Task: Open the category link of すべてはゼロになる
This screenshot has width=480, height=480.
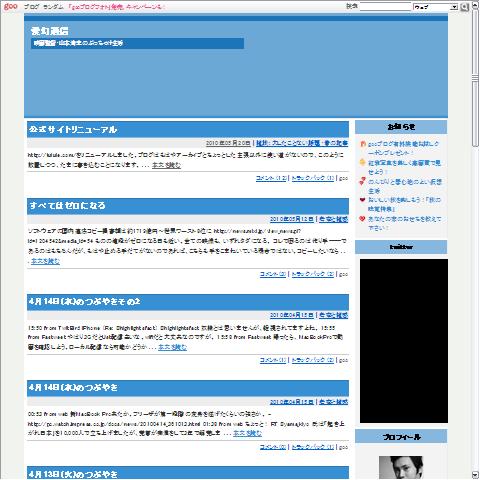Action: [333, 219]
